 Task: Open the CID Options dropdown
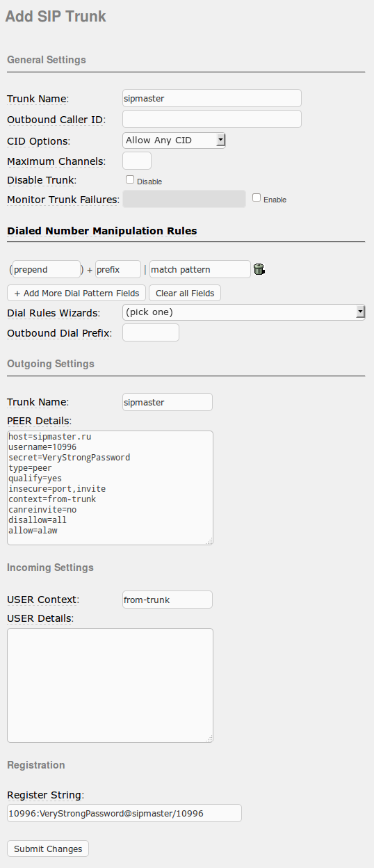click(x=174, y=140)
